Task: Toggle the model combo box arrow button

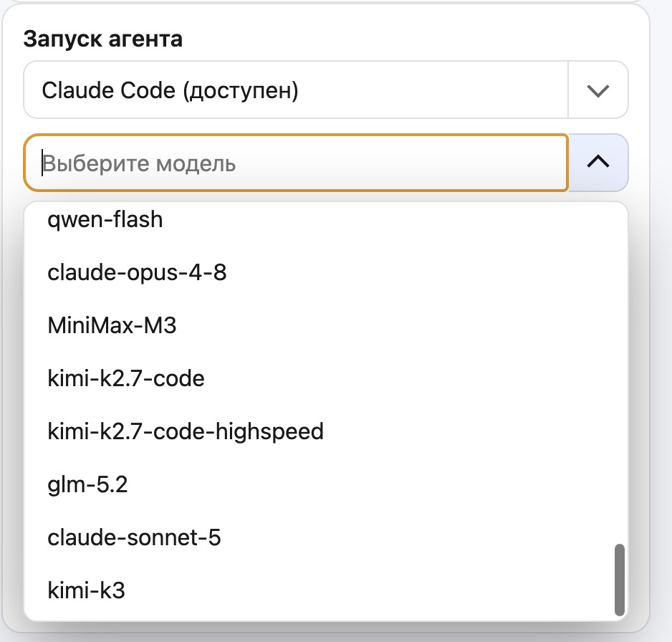Action: pos(598,163)
